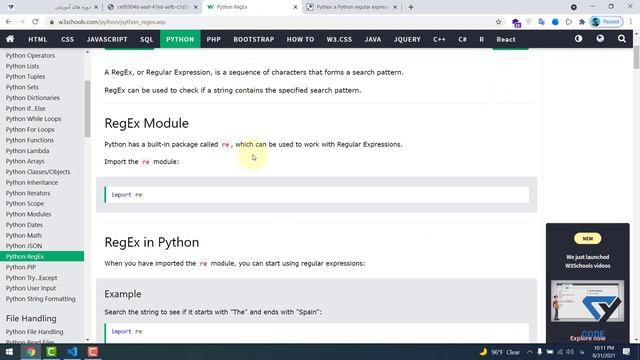Screen dimensions: 640x360
Task: Open Chrome from the taskbar
Action: (x=31, y=352)
